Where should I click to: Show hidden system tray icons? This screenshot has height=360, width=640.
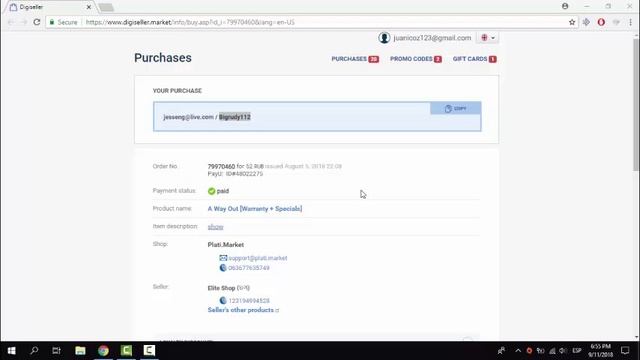(518, 351)
